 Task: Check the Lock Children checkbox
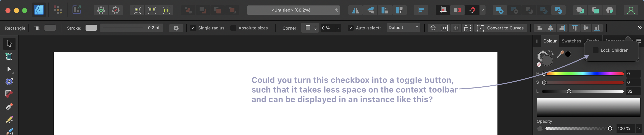point(596,50)
